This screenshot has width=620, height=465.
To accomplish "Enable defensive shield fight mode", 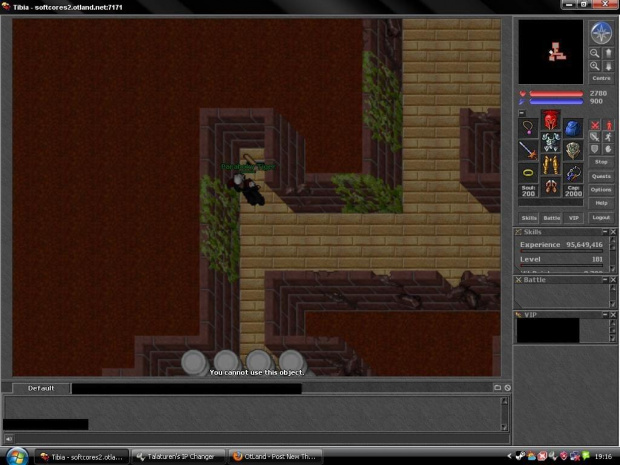I will pos(594,149).
